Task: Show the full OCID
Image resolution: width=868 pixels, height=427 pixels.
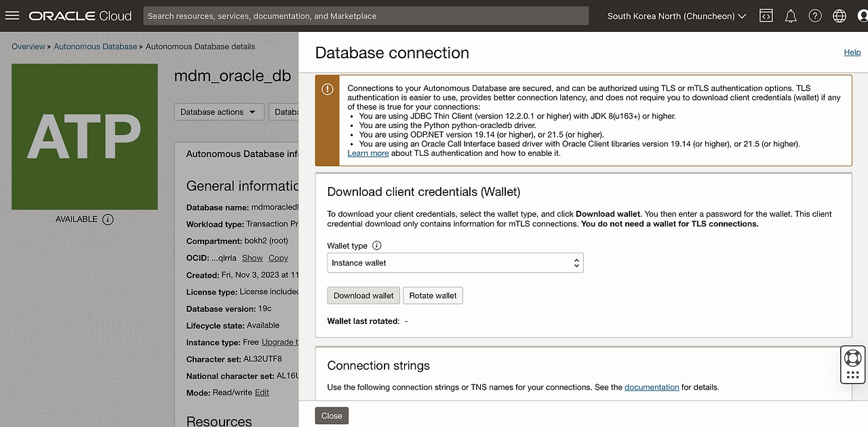Action: [252, 258]
